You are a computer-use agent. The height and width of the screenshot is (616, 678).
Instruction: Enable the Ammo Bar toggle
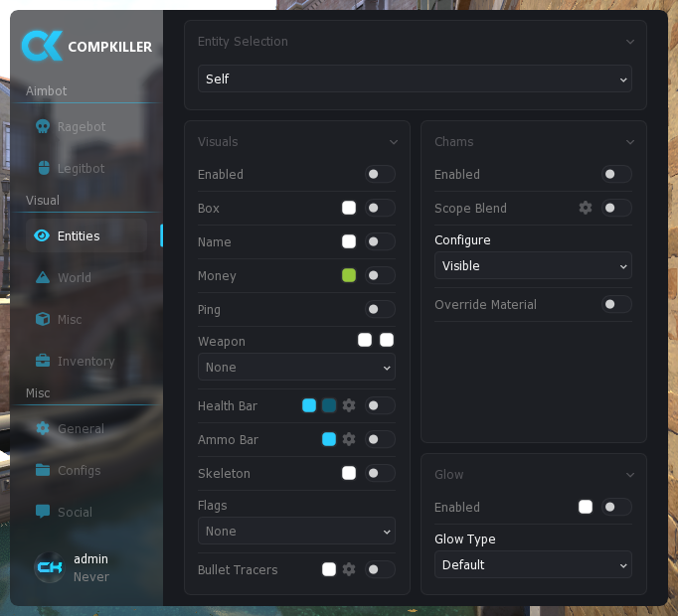pos(380,439)
